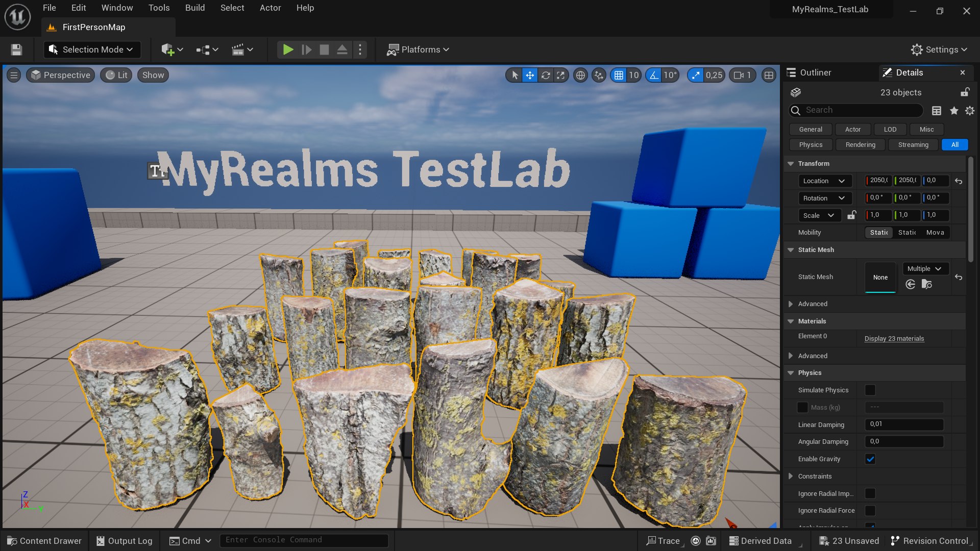The width and height of the screenshot is (980, 551).
Task: Activate the Translate move tool
Action: point(530,76)
